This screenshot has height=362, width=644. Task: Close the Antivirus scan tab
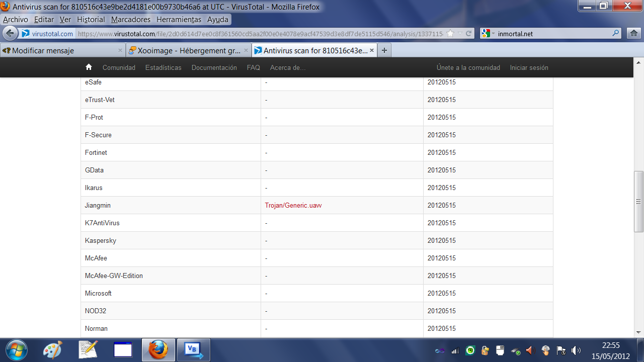pyautogui.click(x=372, y=50)
